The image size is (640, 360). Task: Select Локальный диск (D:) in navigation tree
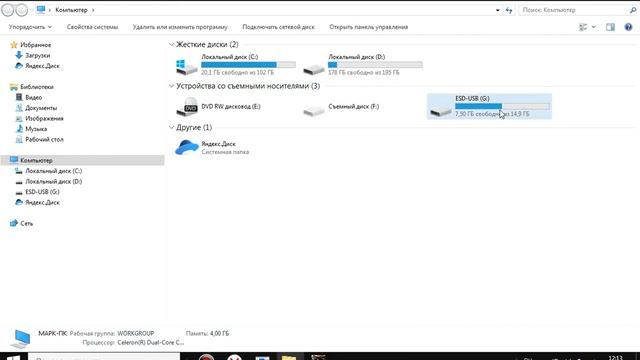[53, 182]
